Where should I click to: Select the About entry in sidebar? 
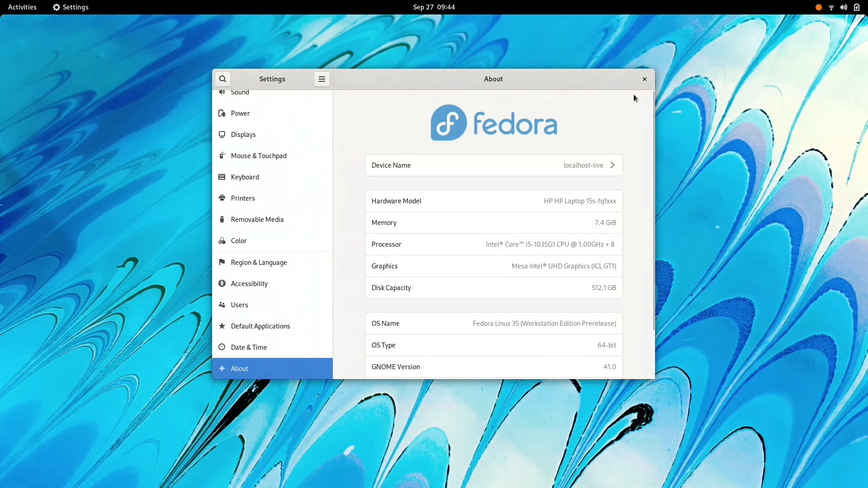pyautogui.click(x=272, y=368)
